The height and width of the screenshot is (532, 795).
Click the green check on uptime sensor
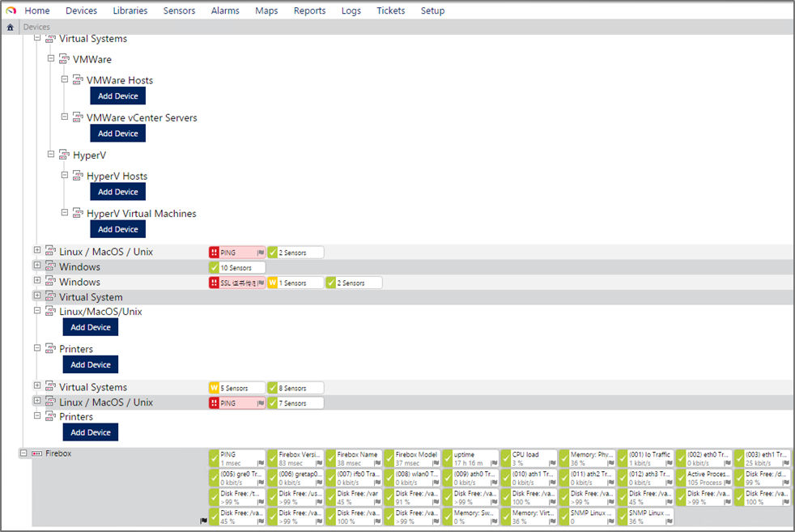coord(448,458)
